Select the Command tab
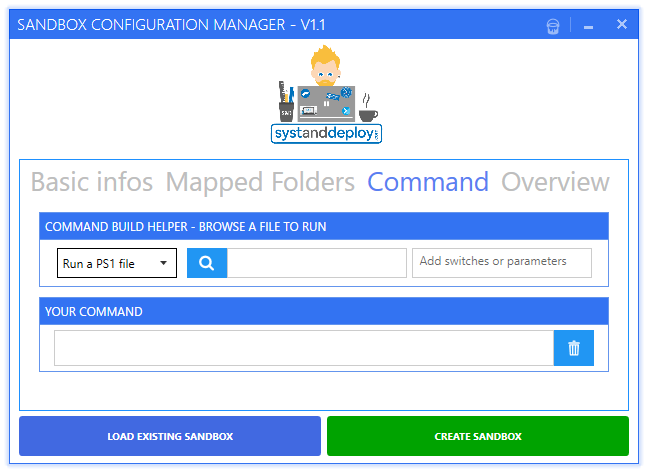 (x=428, y=182)
